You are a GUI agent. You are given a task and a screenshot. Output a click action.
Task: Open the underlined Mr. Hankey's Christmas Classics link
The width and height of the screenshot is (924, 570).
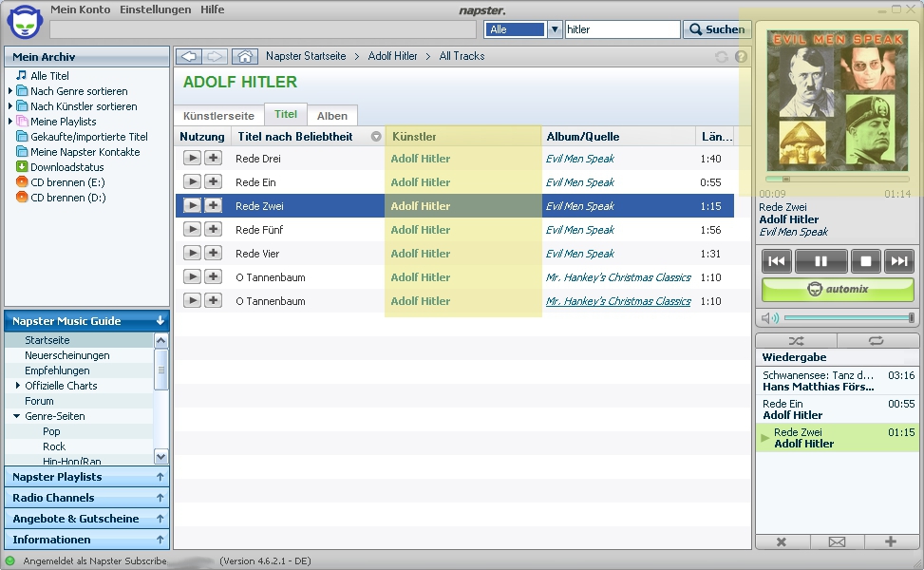pyautogui.click(x=618, y=301)
